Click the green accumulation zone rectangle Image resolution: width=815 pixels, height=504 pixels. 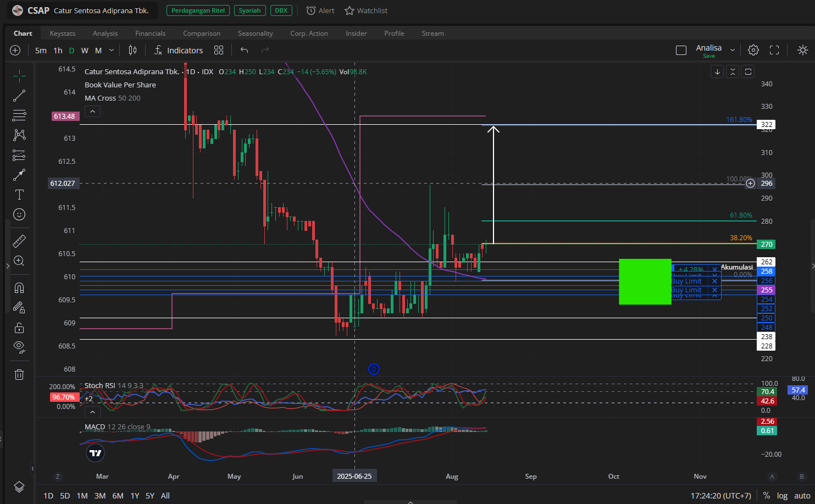click(x=645, y=281)
